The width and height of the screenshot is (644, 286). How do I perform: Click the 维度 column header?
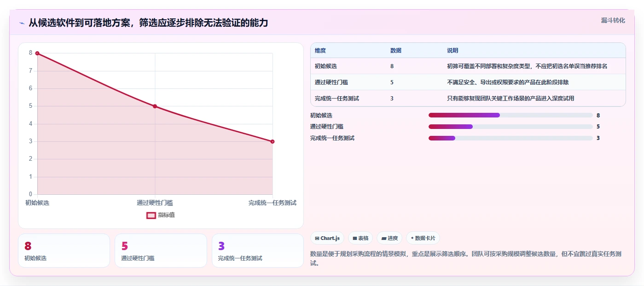coord(320,51)
